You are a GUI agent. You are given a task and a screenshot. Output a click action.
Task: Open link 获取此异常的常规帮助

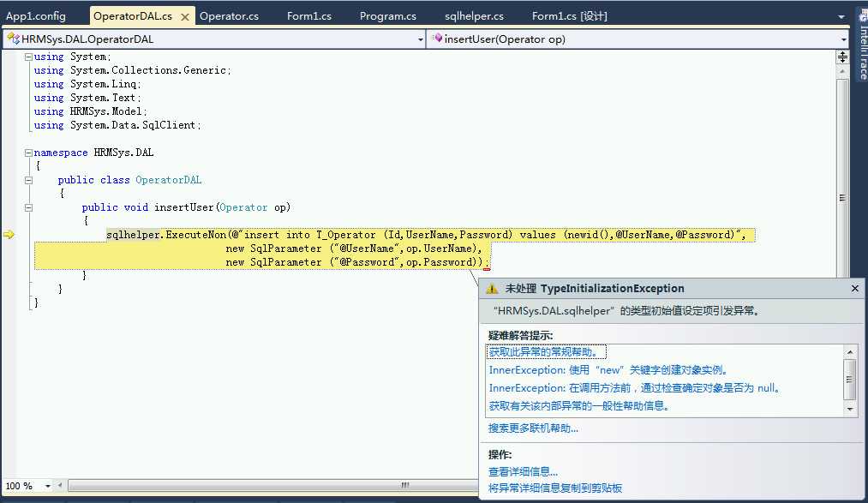click(x=543, y=352)
